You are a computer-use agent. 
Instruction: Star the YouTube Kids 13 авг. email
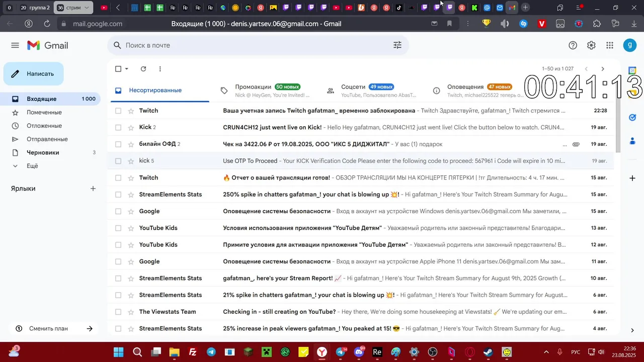[x=131, y=228]
